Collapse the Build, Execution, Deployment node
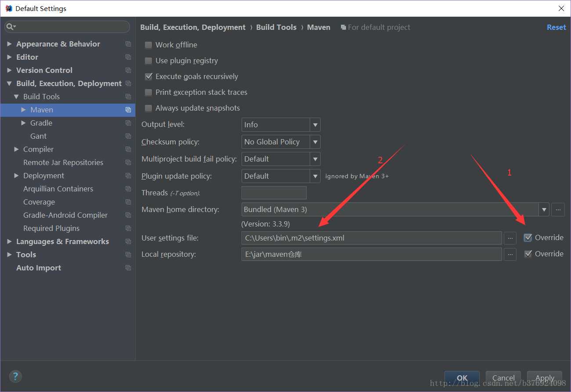571x392 pixels. click(x=9, y=83)
